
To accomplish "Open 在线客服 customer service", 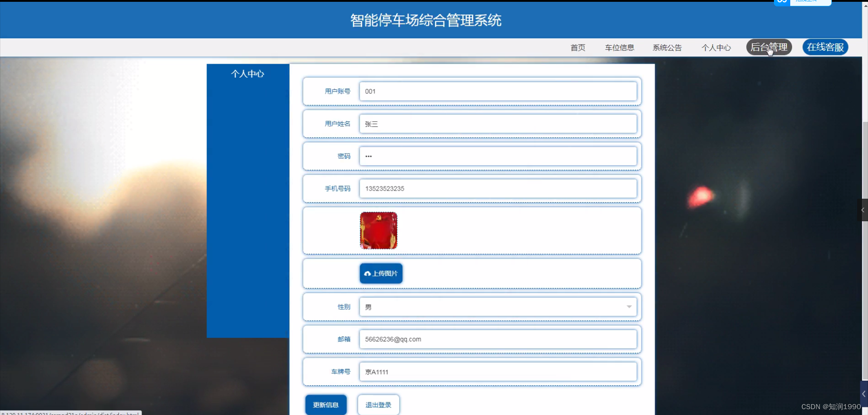I will pyautogui.click(x=825, y=47).
